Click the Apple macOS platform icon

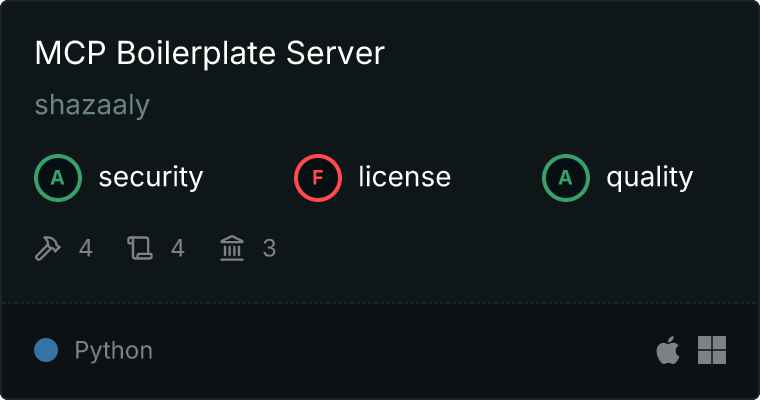(x=667, y=350)
